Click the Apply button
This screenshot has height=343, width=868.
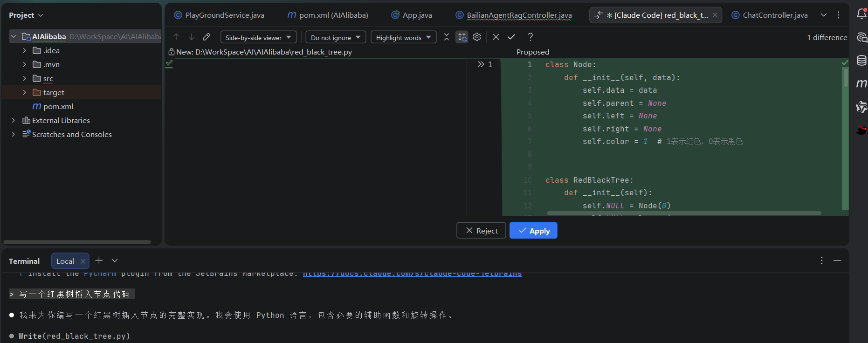tap(533, 231)
